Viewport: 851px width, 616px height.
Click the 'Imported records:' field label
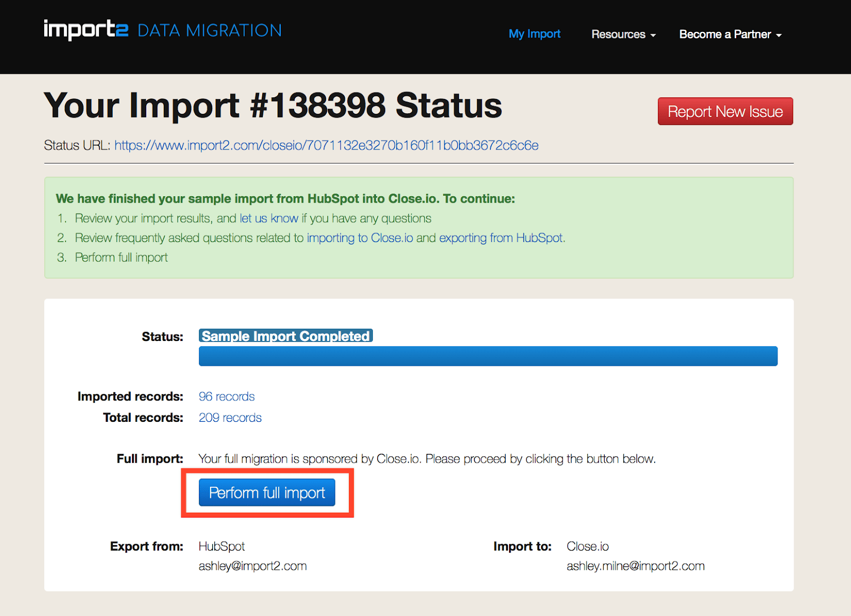130,396
